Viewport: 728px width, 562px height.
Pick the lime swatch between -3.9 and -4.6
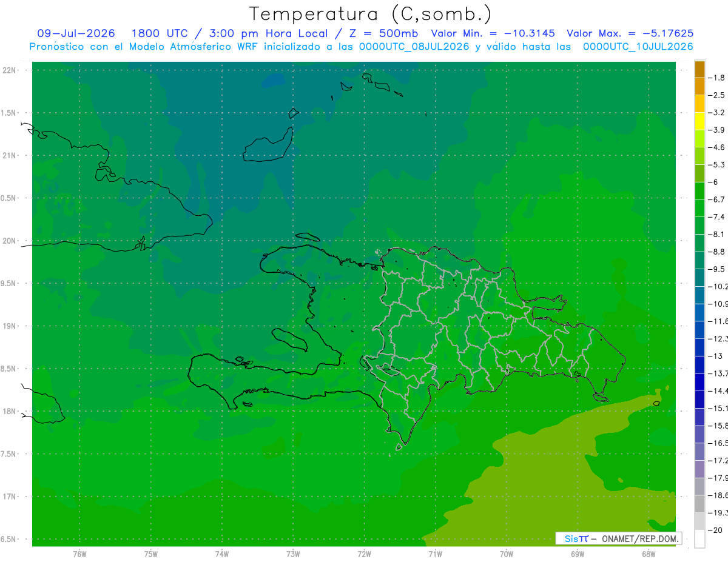pyautogui.click(x=699, y=139)
